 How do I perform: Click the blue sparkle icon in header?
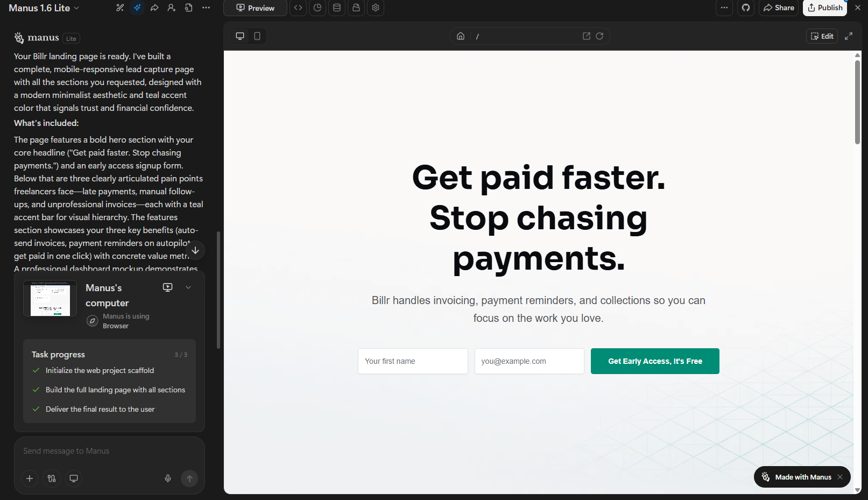click(137, 8)
